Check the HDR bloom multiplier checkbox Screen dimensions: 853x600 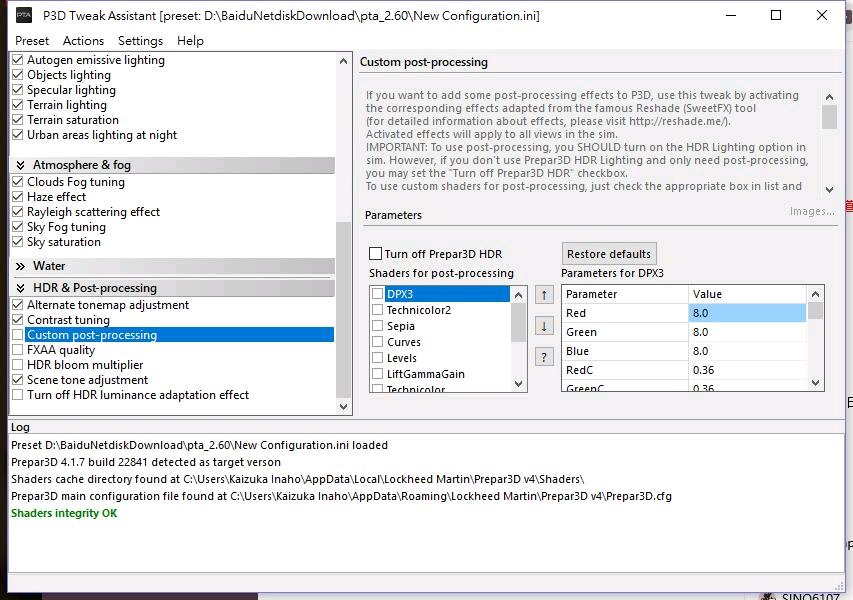(17, 364)
